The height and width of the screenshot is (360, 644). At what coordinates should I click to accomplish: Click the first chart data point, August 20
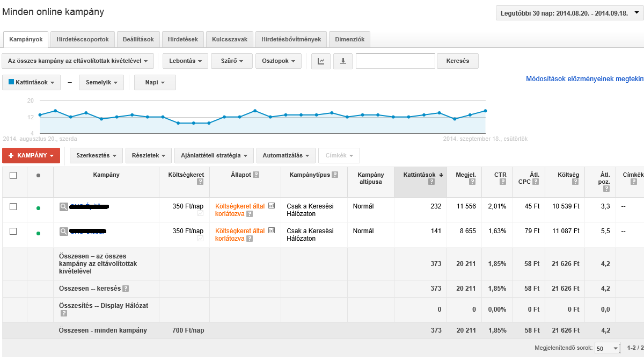pos(40,114)
